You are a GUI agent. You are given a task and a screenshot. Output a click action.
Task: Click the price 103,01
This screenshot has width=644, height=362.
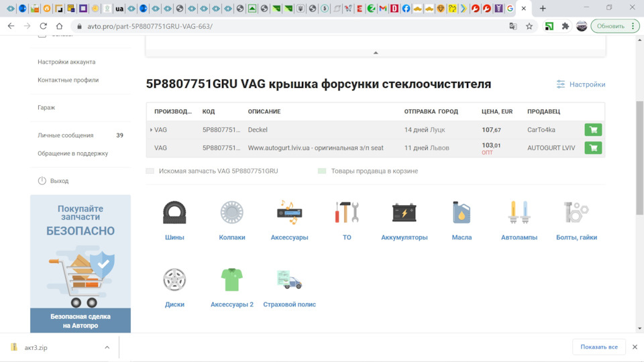point(491,145)
